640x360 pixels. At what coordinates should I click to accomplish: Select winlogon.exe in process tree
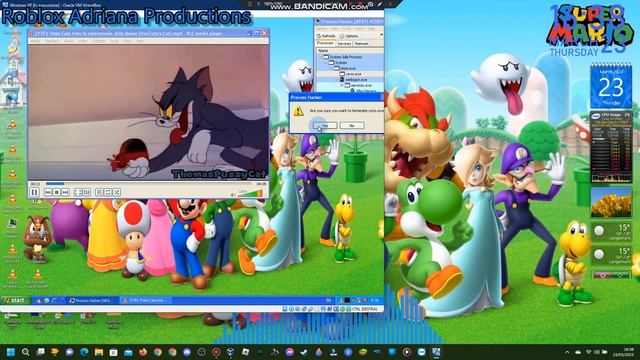350,80
